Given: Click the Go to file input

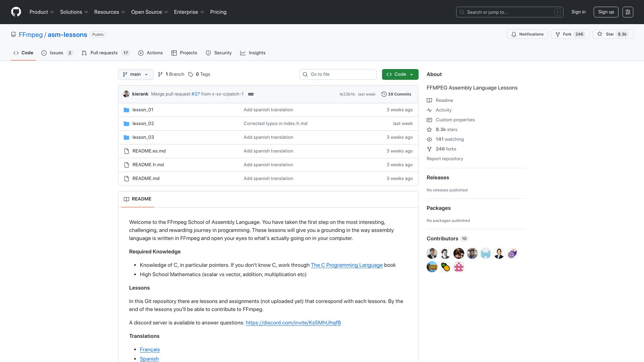Looking at the screenshot, I should click(x=338, y=74).
